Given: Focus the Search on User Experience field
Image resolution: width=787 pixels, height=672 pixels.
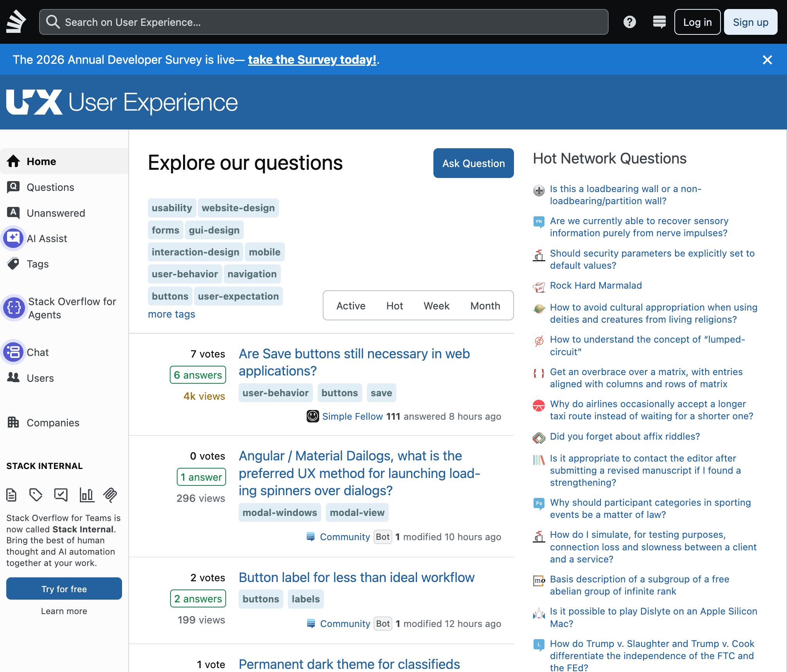Looking at the screenshot, I should 324,22.
